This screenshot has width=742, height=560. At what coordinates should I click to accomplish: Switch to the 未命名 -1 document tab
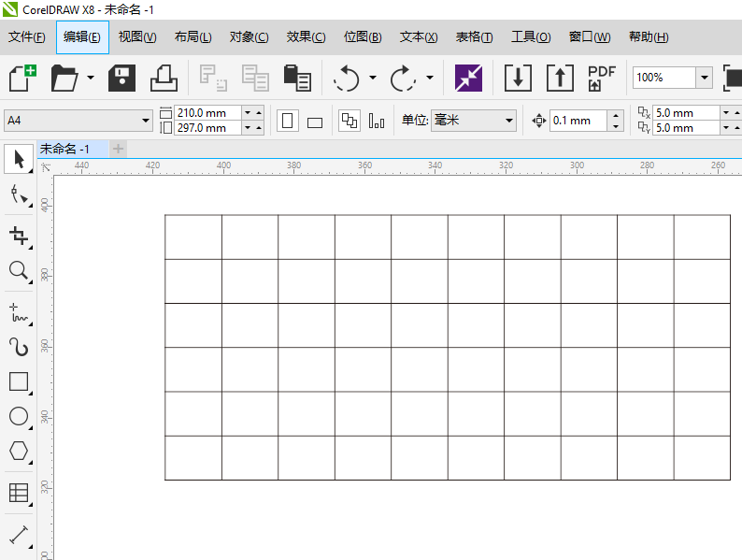click(65, 149)
